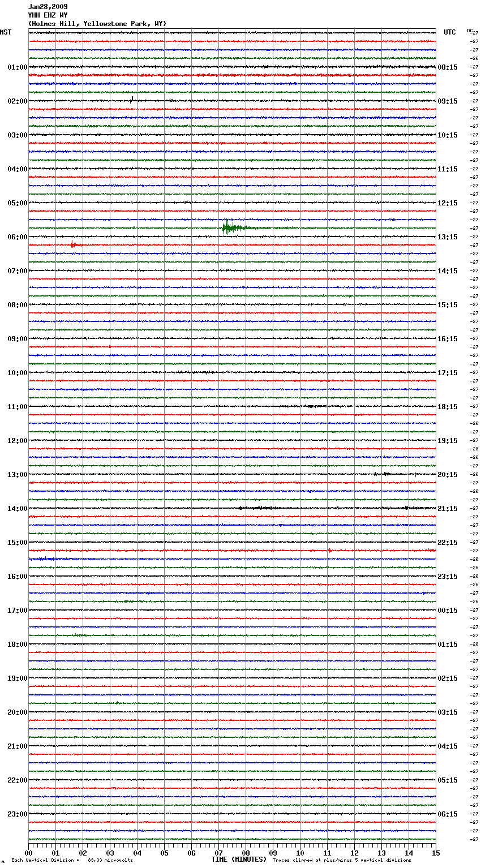Image resolution: width=481 pixels, height=868 pixels.
Task: Select the 20:00 MST time label
Action: [x=17, y=712]
